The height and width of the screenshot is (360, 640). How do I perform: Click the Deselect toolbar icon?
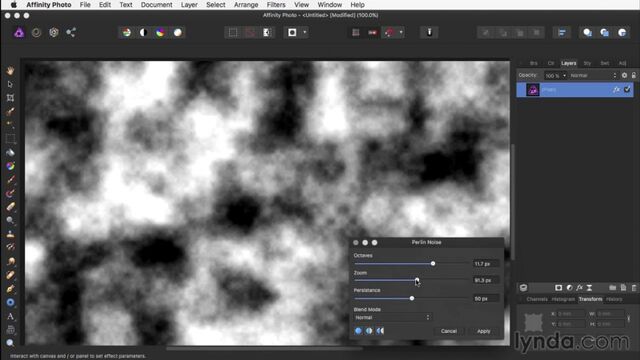250,33
